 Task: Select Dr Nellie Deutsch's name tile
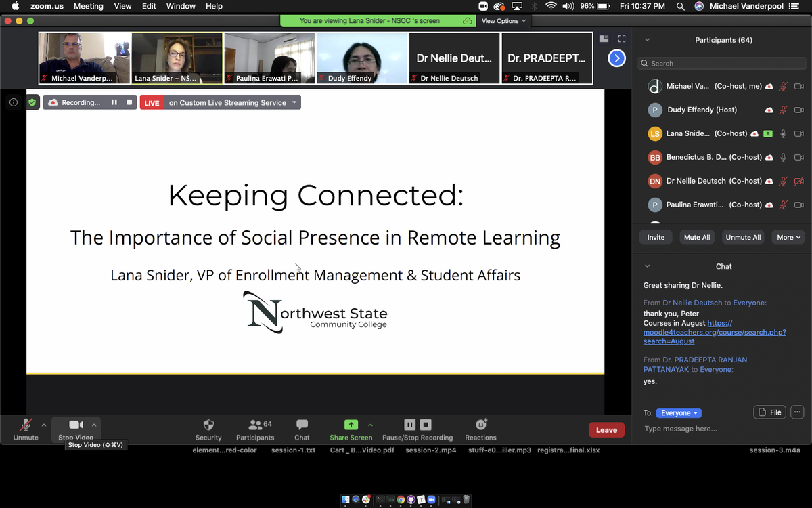pyautogui.click(x=454, y=58)
